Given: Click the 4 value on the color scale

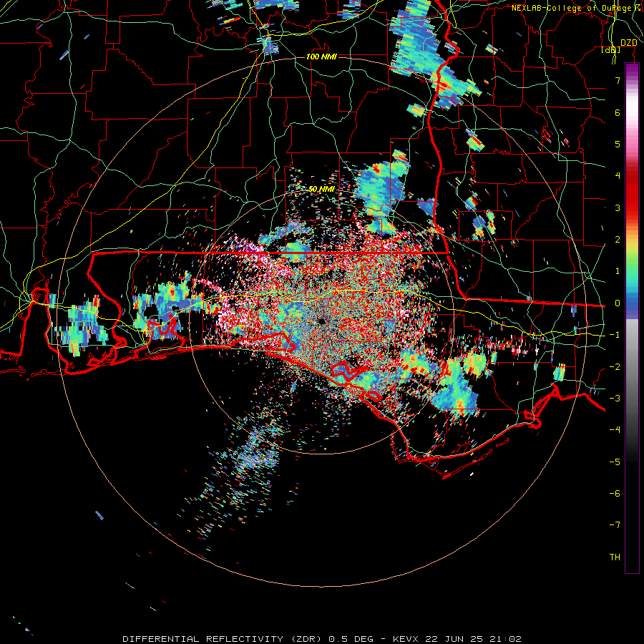Looking at the screenshot, I should pyautogui.click(x=618, y=176).
